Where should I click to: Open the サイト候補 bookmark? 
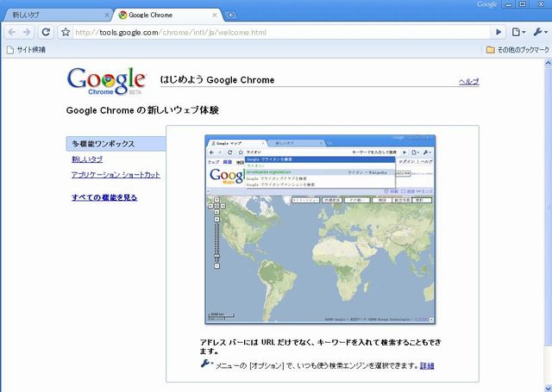(27, 50)
